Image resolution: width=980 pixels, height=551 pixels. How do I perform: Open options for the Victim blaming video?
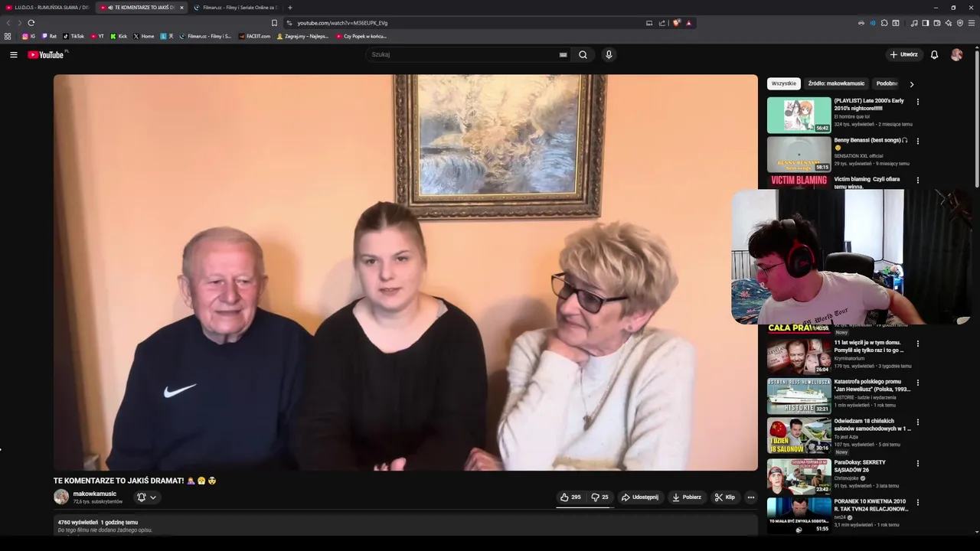[917, 180]
